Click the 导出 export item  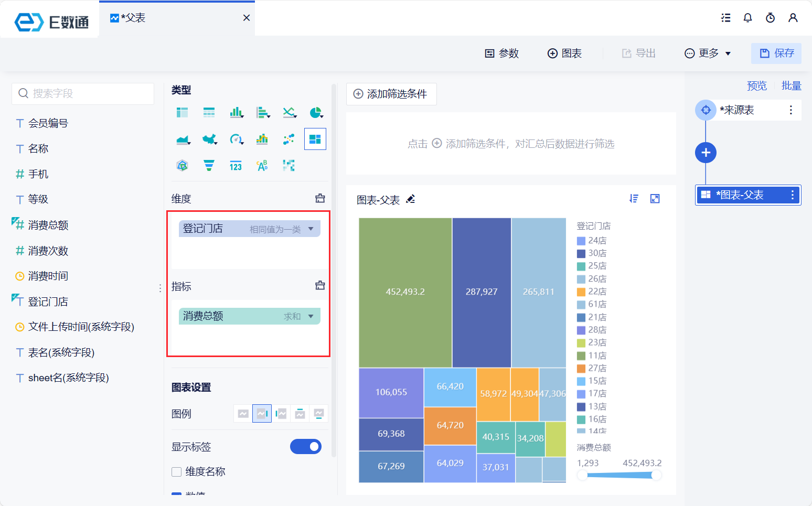638,53
